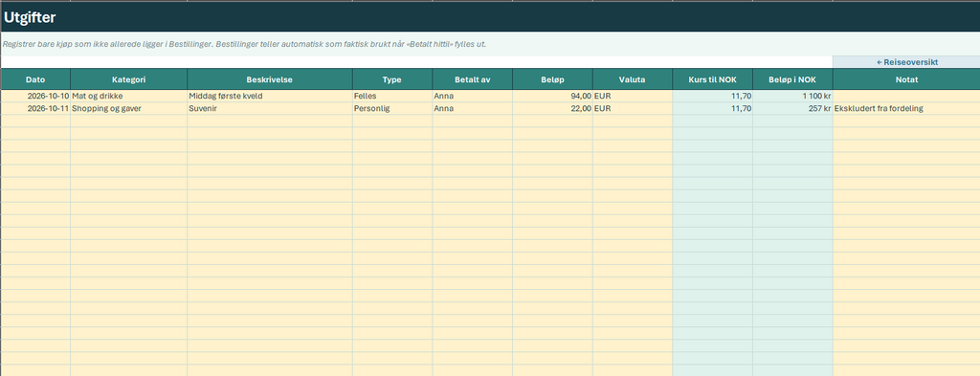Select the date cell 2026-10-10
Image resolution: width=980 pixels, height=376 pixels.
click(x=35, y=97)
